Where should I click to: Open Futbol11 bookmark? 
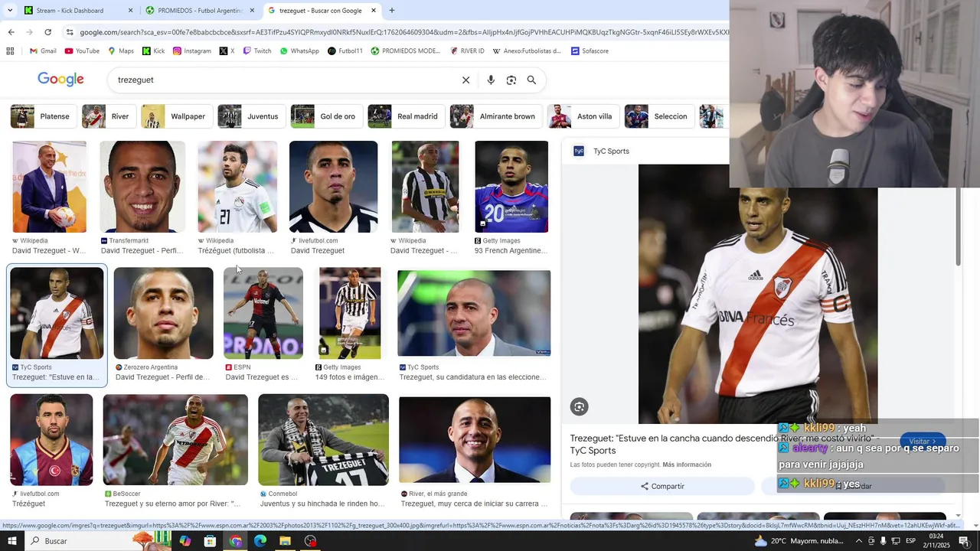coord(345,51)
